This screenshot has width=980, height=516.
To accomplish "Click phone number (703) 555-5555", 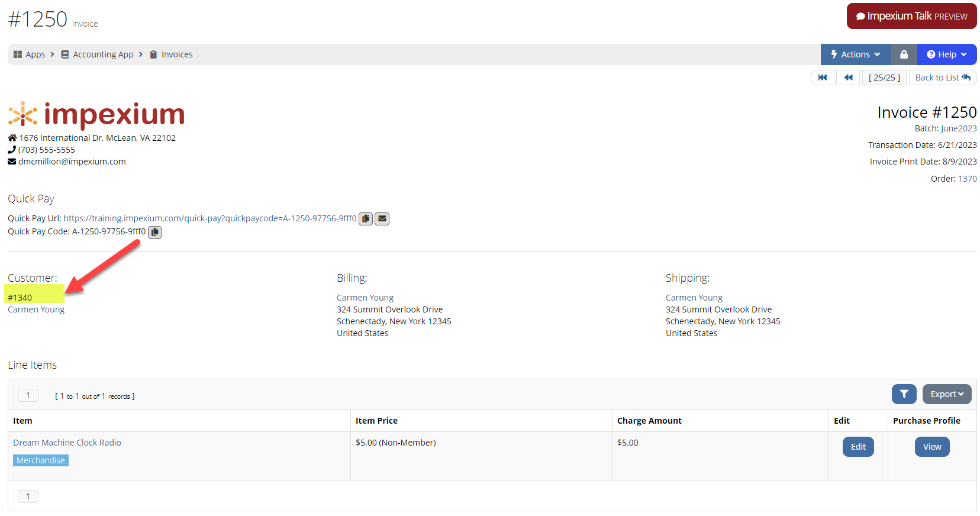I will coord(47,150).
